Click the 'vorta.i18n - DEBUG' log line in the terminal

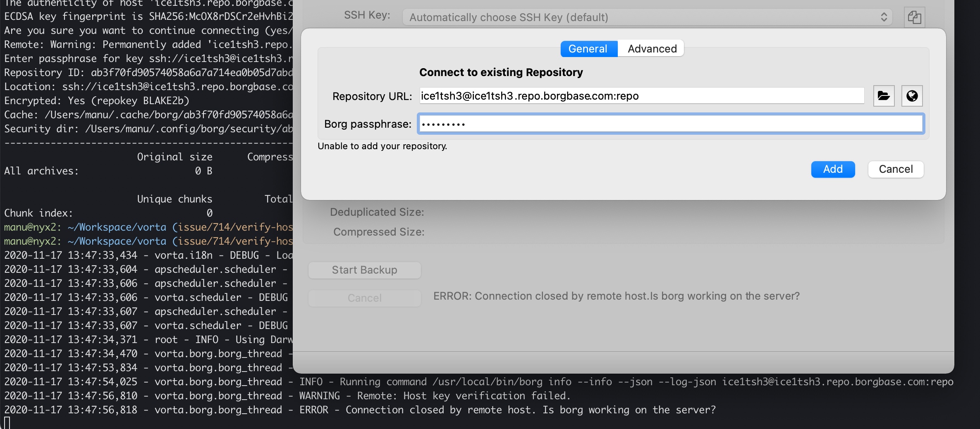[x=148, y=255]
